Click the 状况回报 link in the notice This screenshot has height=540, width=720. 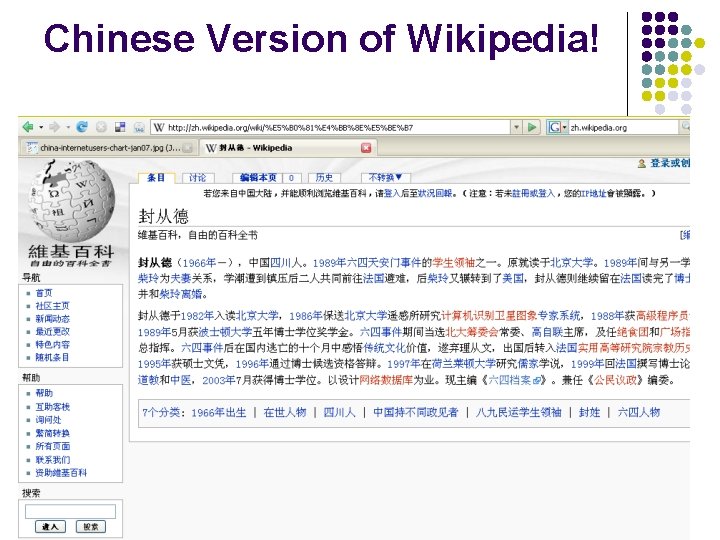click(x=435, y=193)
